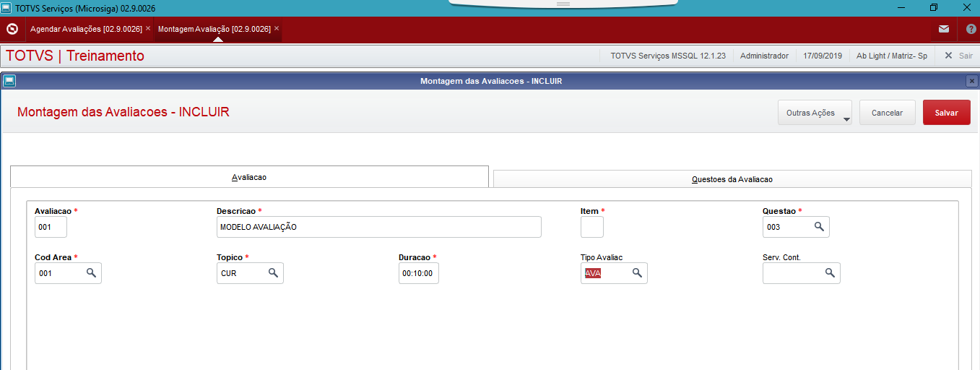Click Ab Light / Matriz- Sp label
Screen dimensions: 980x370
tap(892, 56)
